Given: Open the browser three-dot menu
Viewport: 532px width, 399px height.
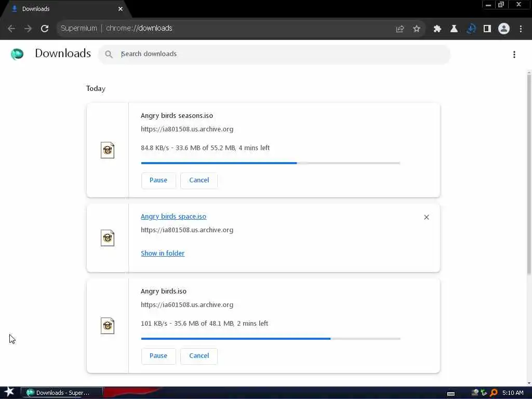Looking at the screenshot, I should pyautogui.click(x=521, y=29).
